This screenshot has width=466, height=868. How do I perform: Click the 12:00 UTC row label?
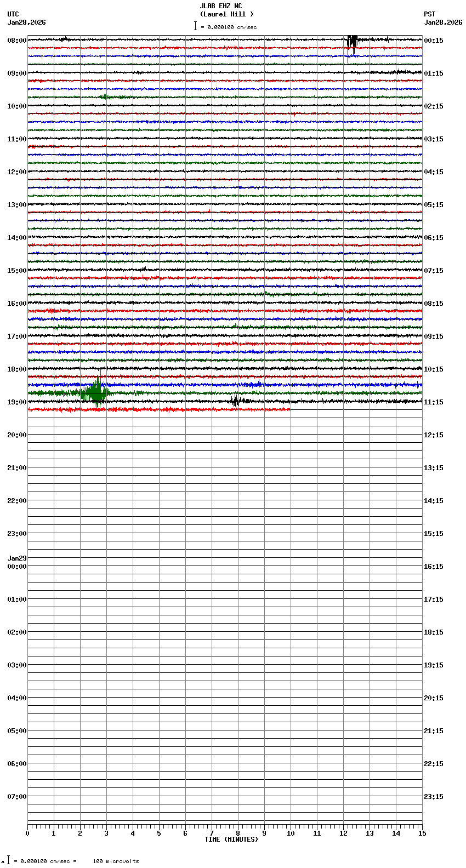17,172
